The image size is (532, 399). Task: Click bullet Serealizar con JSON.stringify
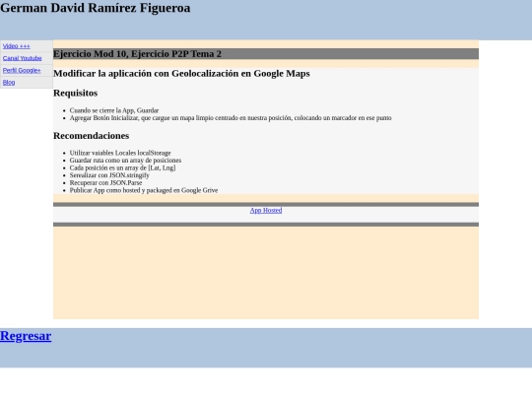point(109,175)
